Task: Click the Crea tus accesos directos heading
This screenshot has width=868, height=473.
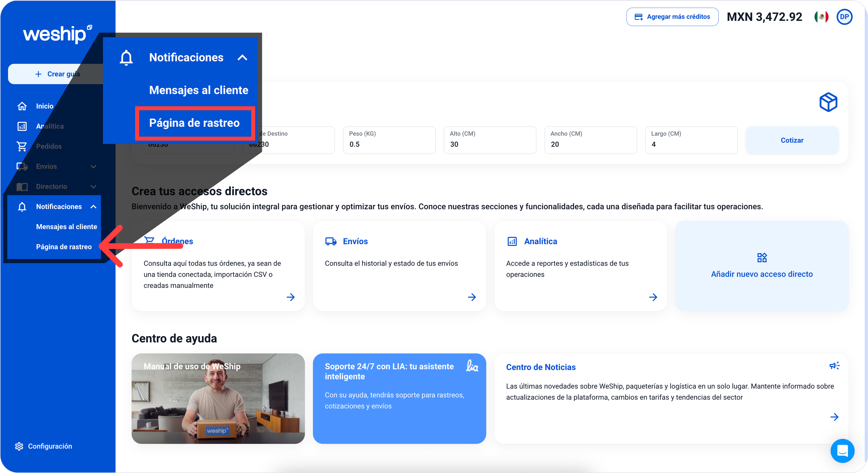Action: pos(199,191)
